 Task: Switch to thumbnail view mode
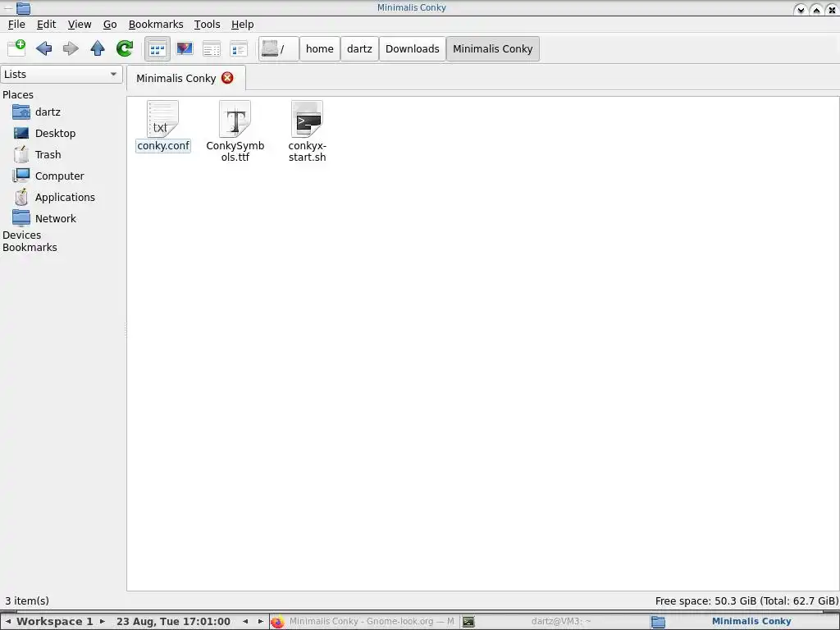click(x=185, y=49)
